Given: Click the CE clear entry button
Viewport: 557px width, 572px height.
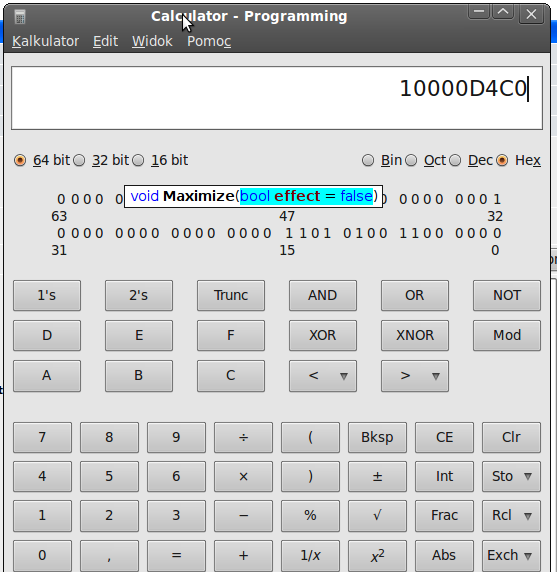Looking at the screenshot, I should pyautogui.click(x=444, y=437).
